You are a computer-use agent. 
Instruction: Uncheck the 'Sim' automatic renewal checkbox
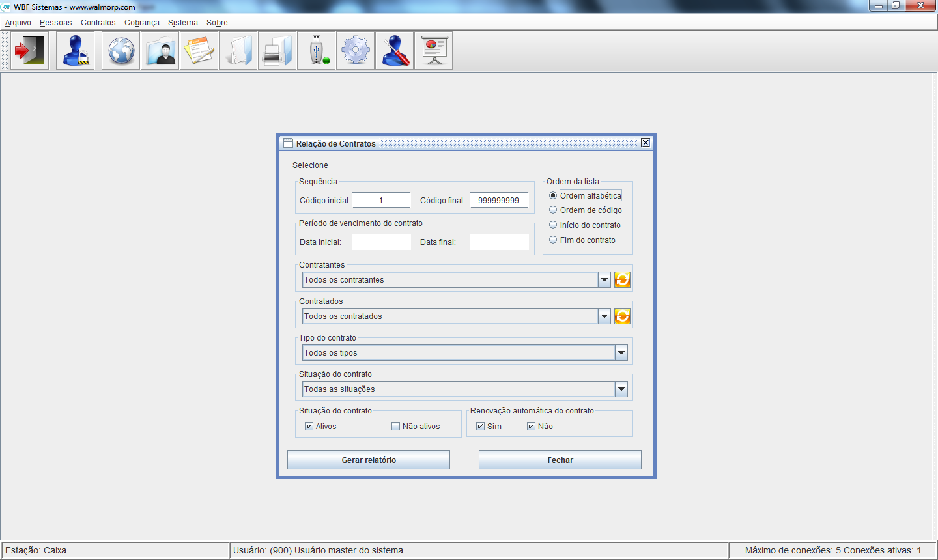(480, 427)
